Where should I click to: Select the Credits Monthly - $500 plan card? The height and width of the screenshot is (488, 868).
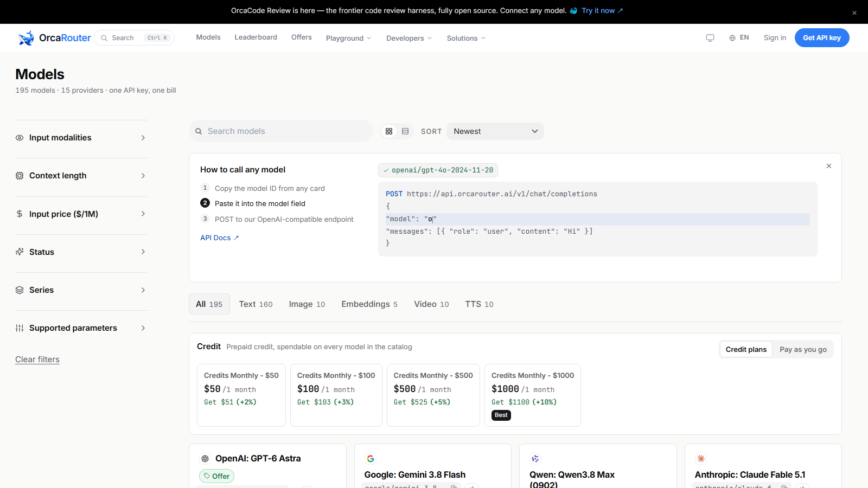pyautogui.click(x=433, y=395)
